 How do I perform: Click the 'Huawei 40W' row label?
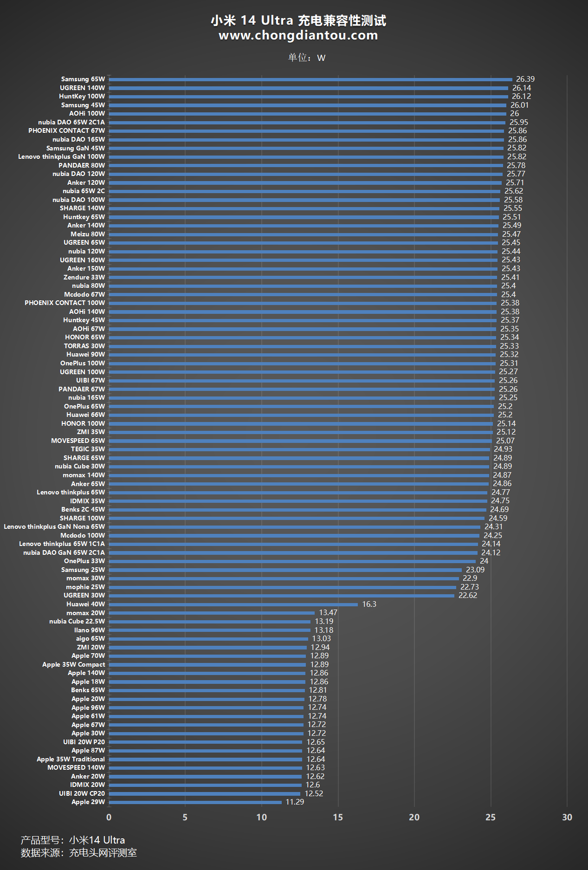click(x=85, y=604)
